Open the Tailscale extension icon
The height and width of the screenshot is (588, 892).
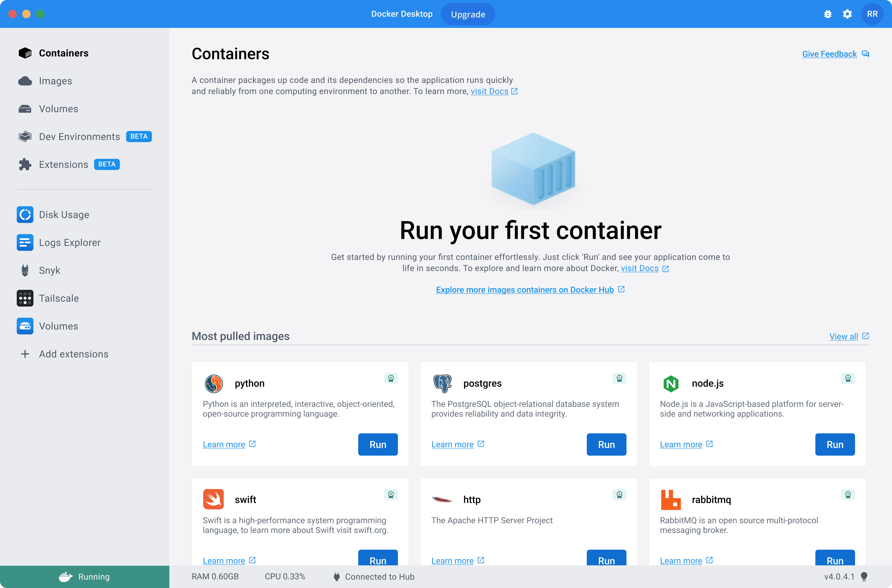click(x=25, y=298)
